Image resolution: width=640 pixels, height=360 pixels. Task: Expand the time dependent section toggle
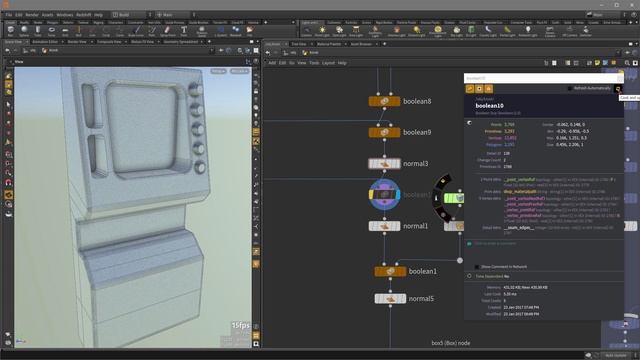click(x=469, y=276)
